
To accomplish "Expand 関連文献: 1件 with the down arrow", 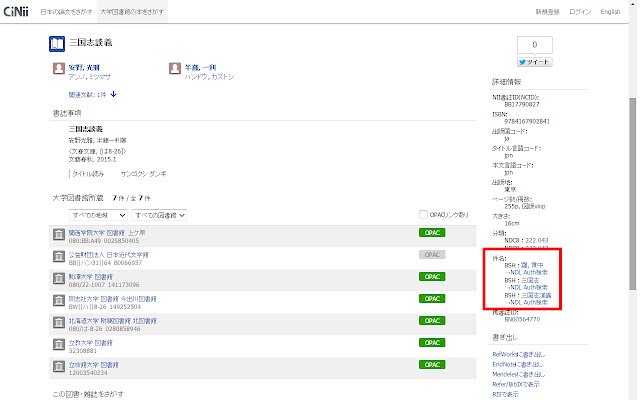I will coord(113,94).
